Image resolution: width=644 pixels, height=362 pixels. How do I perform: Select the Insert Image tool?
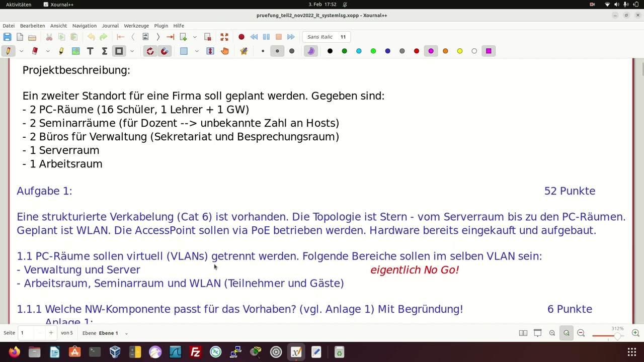click(75, 51)
